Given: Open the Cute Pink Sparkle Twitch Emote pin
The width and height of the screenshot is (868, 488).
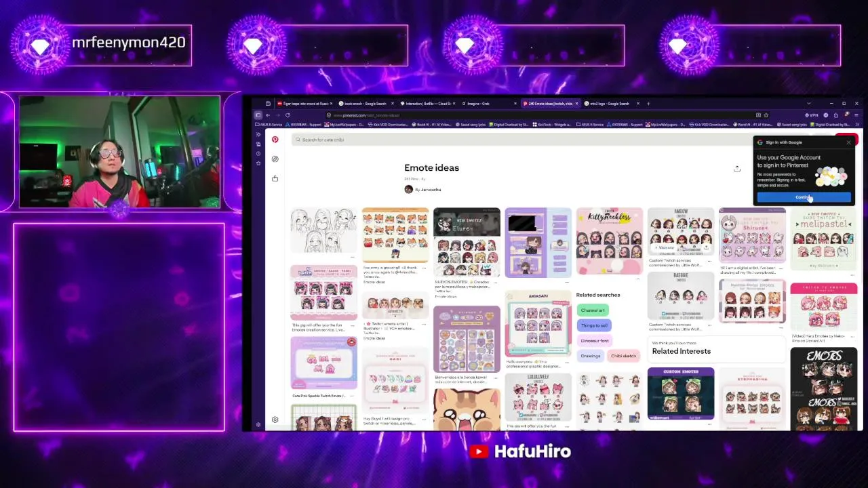Looking at the screenshot, I should coord(323,364).
